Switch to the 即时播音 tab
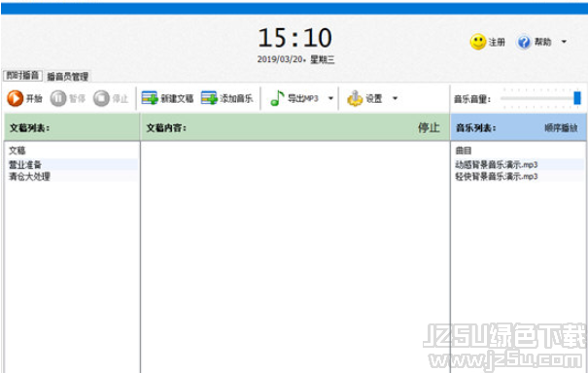Image resolution: width=588 pixels, height=373 pixels. 23,76
